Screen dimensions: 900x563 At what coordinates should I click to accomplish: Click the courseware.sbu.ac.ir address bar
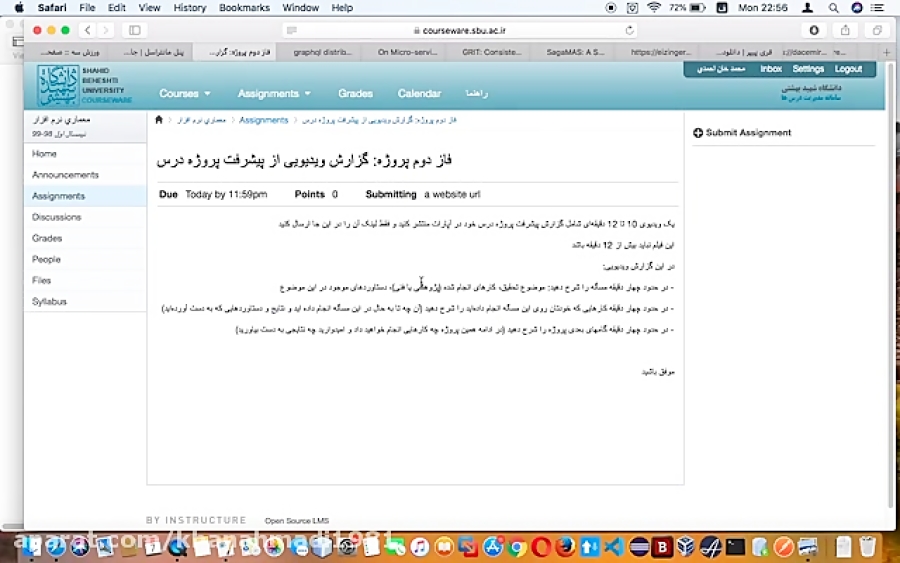point(462,30)
